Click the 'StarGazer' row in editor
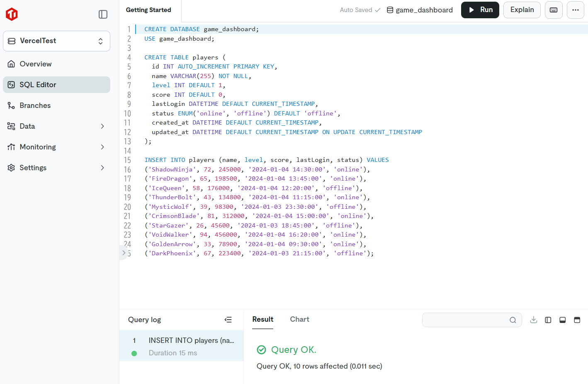 point(253,225)
